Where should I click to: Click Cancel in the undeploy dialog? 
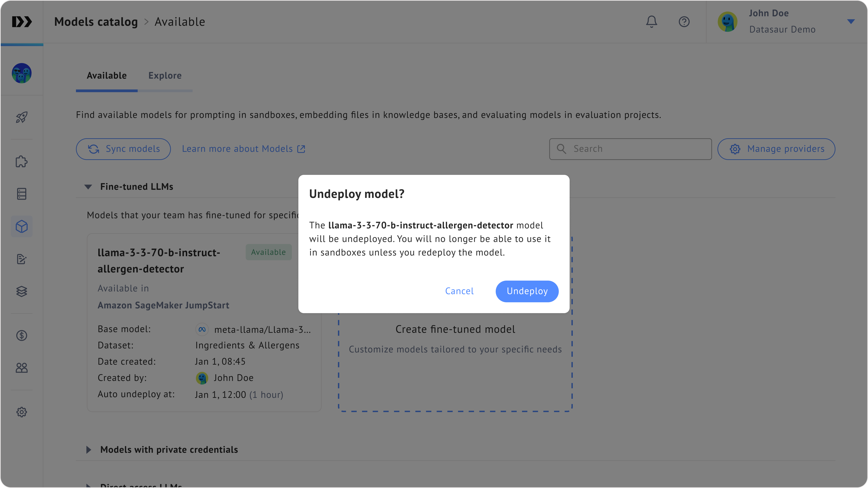point(459,291)
